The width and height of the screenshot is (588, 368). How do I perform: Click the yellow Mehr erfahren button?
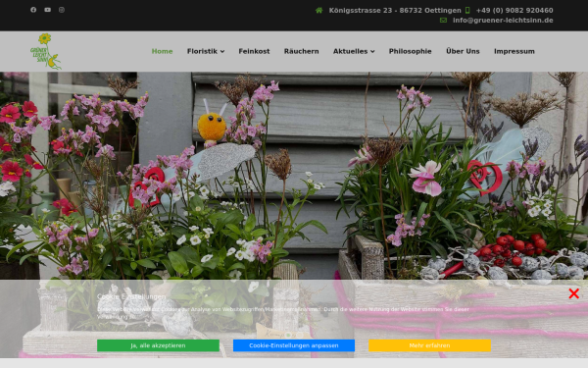(x=430, y=345)
